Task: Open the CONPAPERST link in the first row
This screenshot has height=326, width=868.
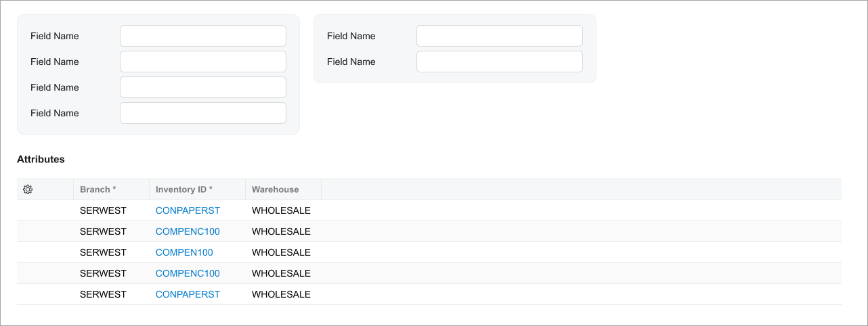Action: pos(188,210)
